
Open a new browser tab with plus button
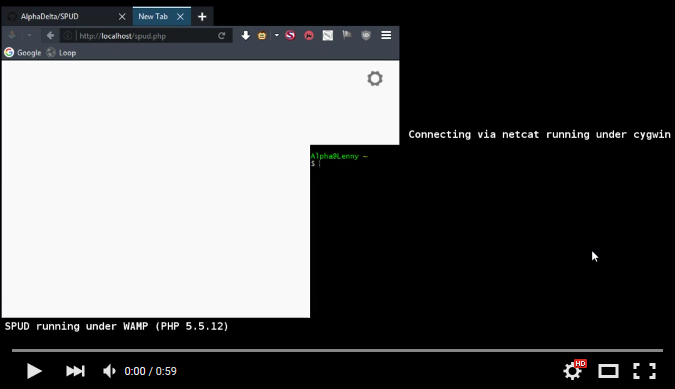coord(202,16)
